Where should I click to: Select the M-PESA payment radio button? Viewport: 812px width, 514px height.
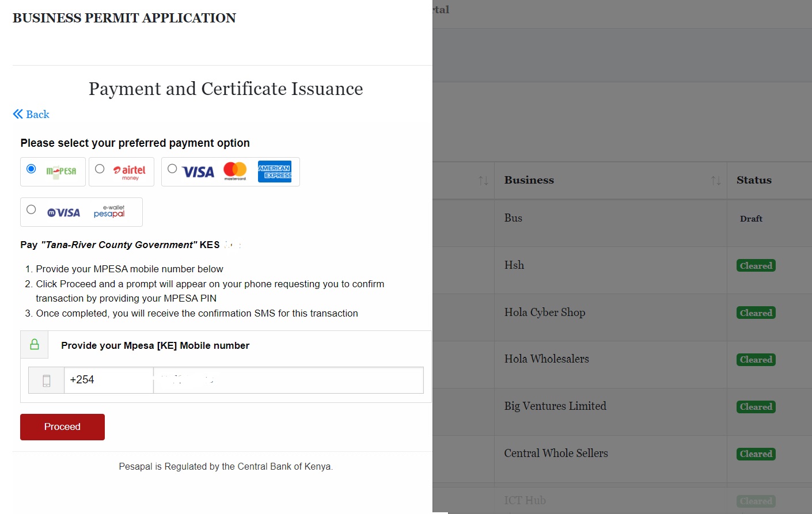(x=32, y=169)
